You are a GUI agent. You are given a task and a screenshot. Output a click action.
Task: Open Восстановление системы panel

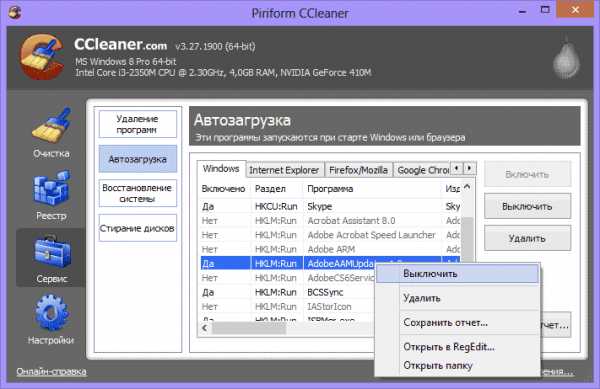[x=138, y=193]
